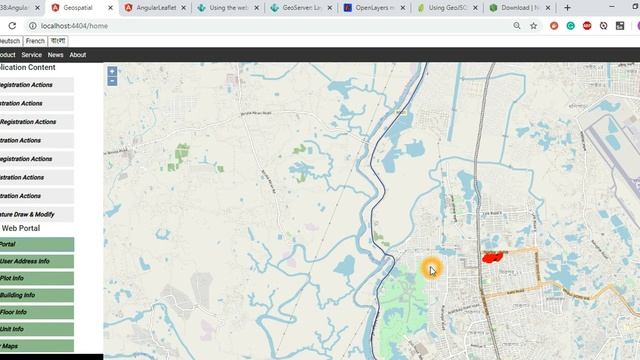This screenshot has height=360, width=640.
Task: Minimize the browser window
Action: [611, 7]
